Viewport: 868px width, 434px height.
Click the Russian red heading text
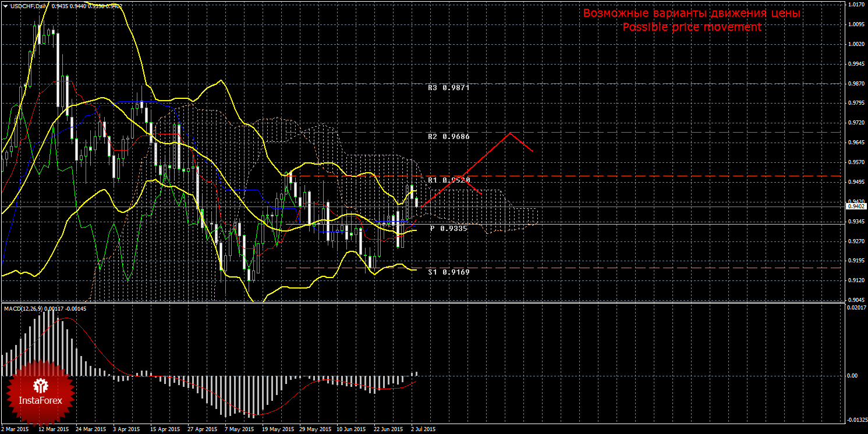692,13
